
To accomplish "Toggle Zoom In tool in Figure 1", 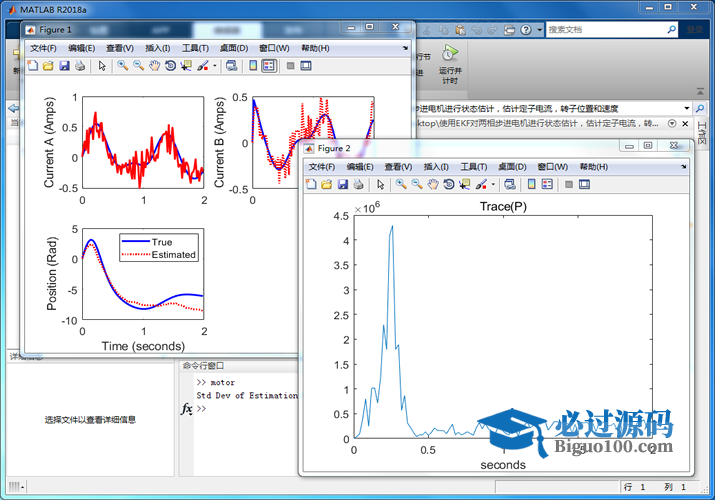I will coord(122,66).
